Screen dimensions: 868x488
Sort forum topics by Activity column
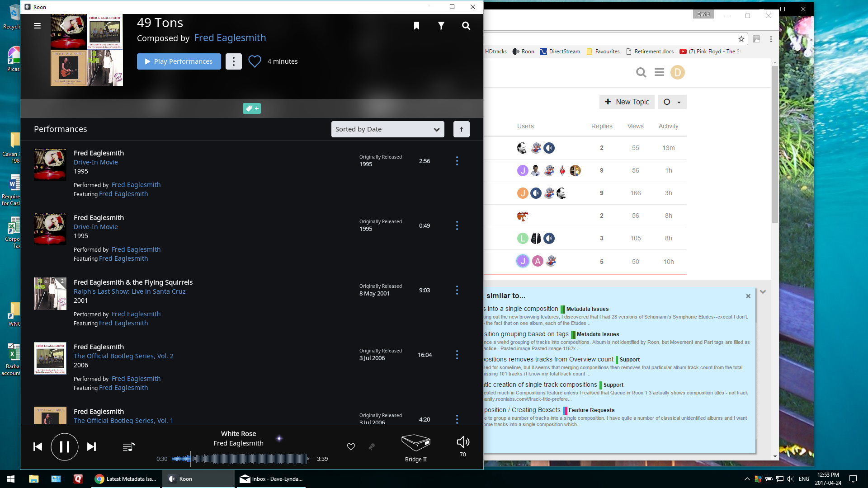click(668, 126)
